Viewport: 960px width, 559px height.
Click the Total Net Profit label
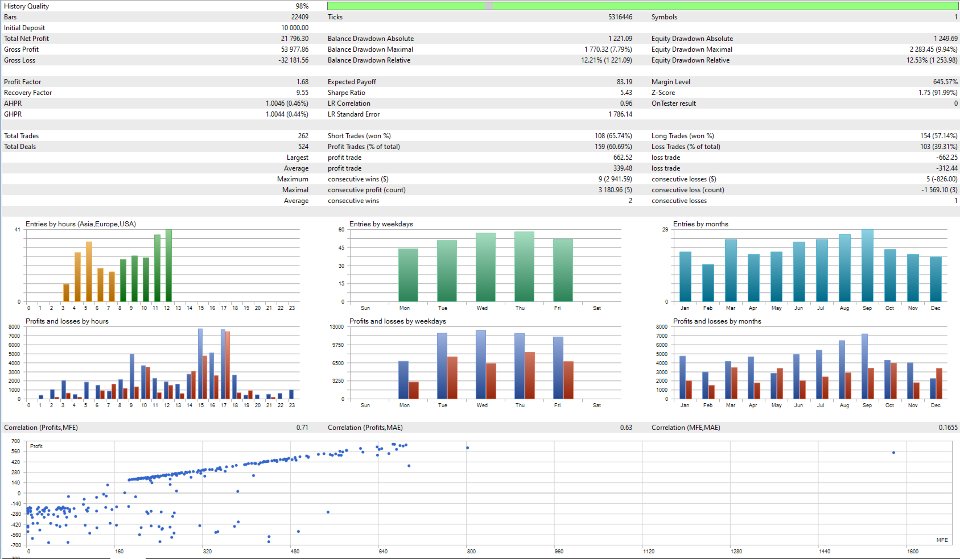[x=26, y=39]
